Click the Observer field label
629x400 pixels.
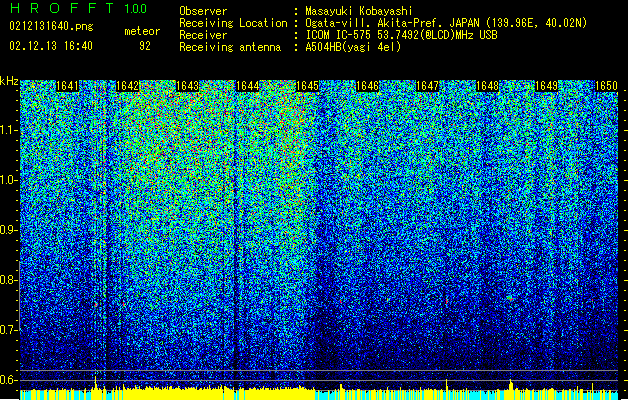(203, 11)
